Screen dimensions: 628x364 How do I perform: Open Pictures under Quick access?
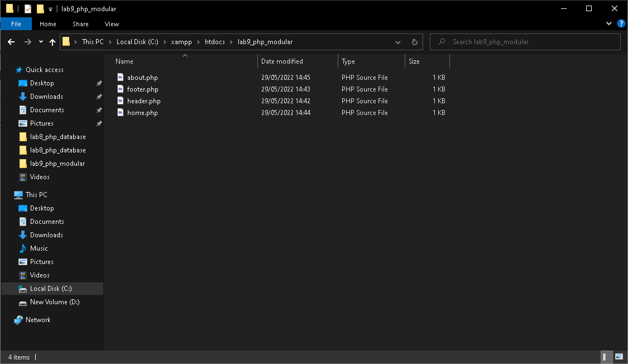click(42, 123)
